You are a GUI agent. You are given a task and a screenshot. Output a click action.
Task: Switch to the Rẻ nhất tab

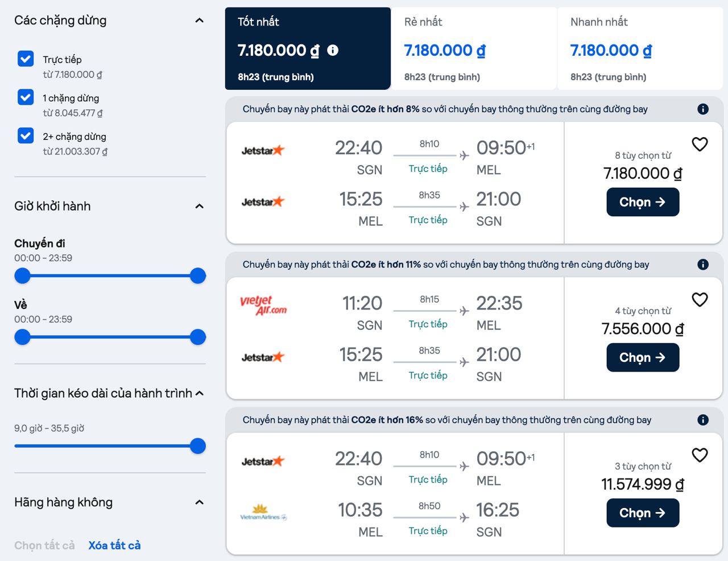coord(473,48)
